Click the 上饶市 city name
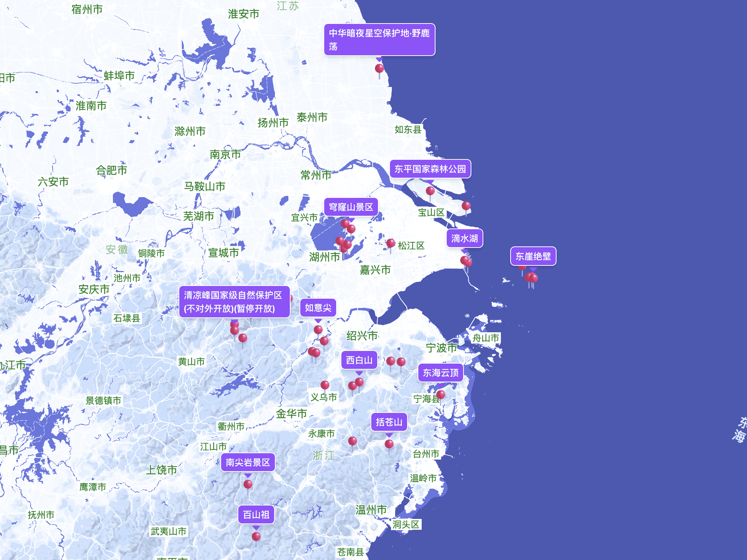The height and width of the screenshot is (560, 747). [161, 470]
